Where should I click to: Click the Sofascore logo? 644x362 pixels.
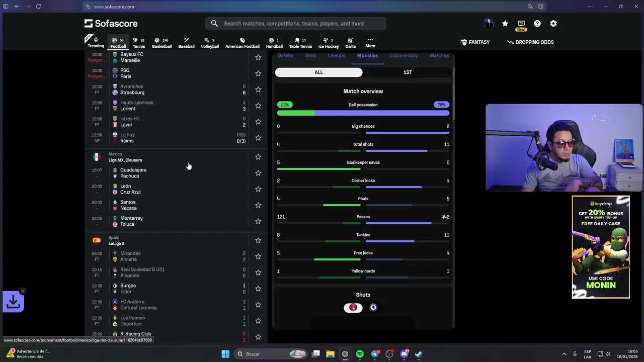tap(111, 24)
